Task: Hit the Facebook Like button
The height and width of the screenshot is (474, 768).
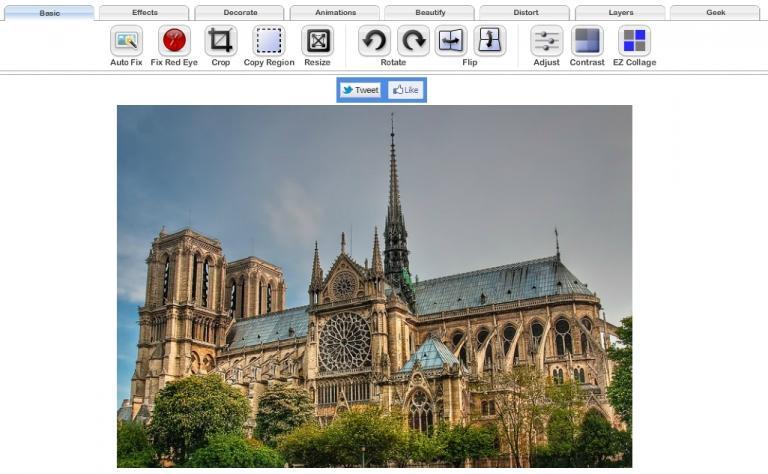Action: 406,90
